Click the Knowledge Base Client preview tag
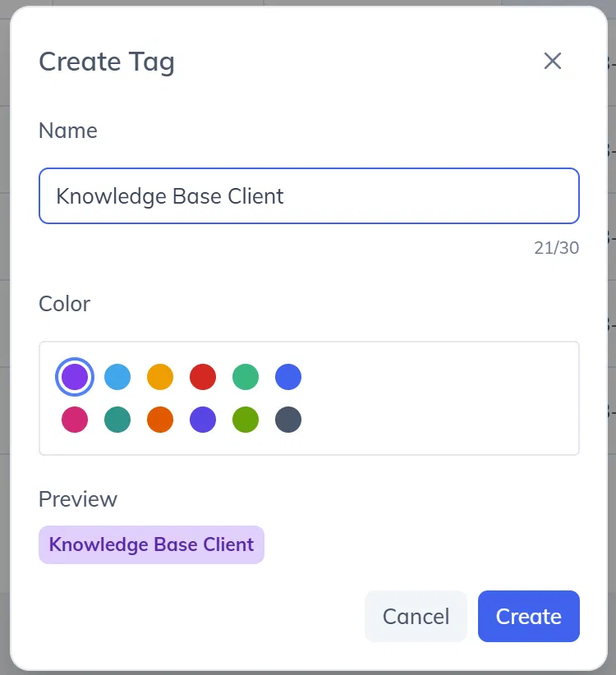The height and width of the screenshot is (675, 616). coord(151,544)
